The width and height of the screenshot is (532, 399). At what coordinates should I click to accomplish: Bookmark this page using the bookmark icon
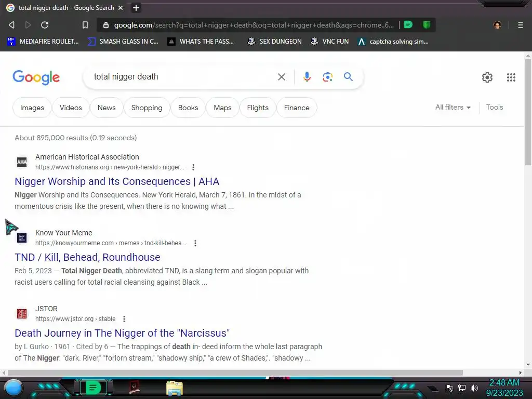click(85, 25)
